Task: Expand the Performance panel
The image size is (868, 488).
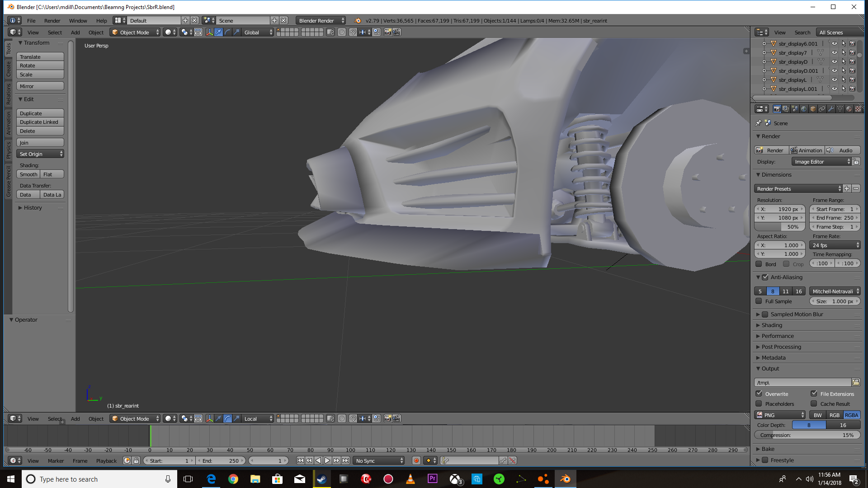Action: pos(778,336)
